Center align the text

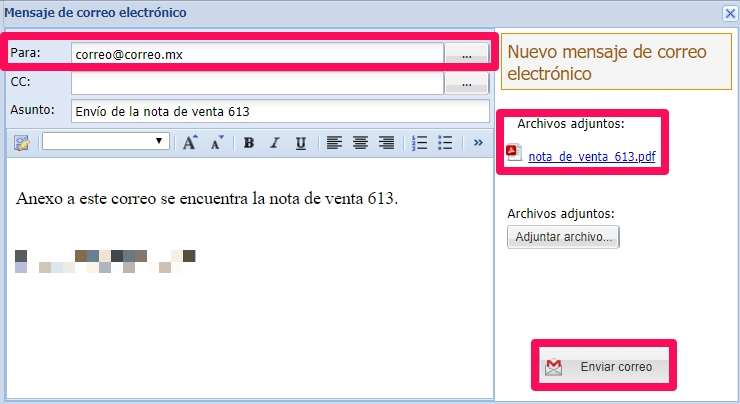click(360, 143)
